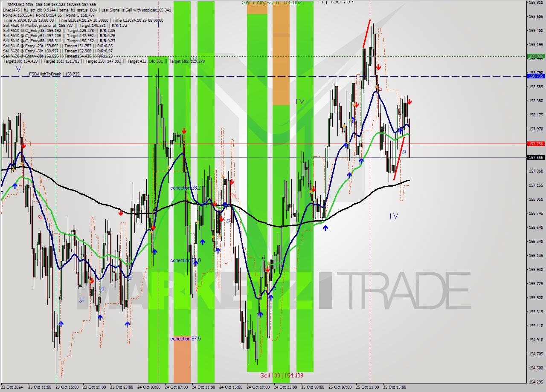Click the '24 Oct 19:00' time label

pyautogui.click(x=258, y=387)
